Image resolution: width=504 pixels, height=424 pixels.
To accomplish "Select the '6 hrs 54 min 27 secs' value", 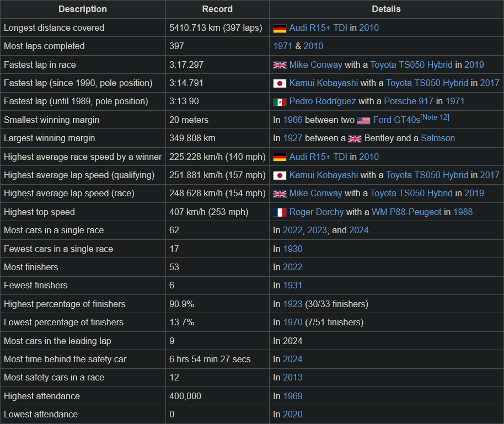I will coord(210,359).
